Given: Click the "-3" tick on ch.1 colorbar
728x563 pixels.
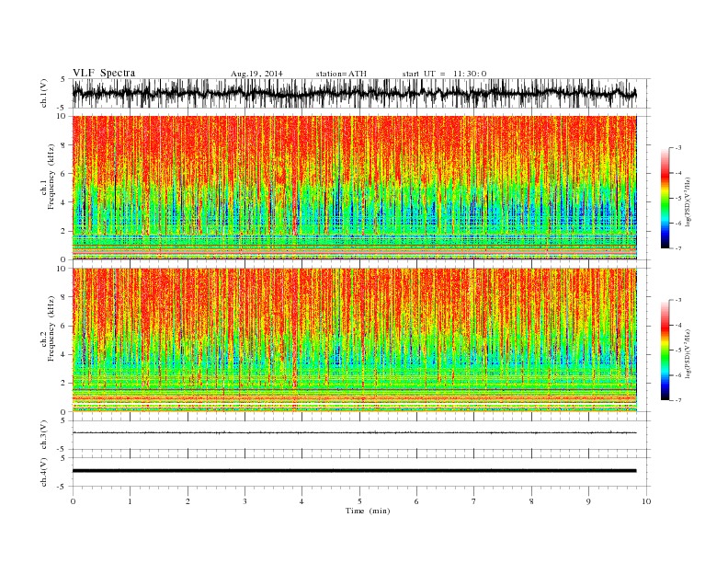Looking at the screenshot, I should [677, 148].
